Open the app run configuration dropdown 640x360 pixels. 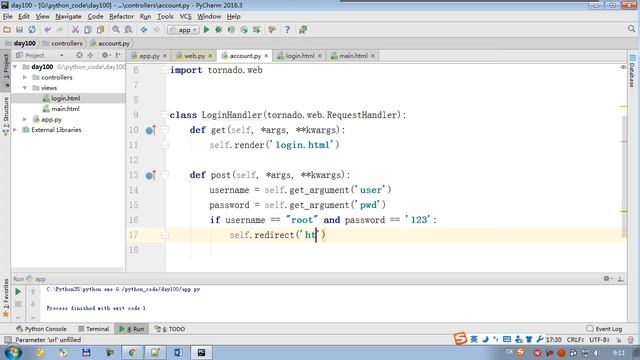[x=183, y=30]
